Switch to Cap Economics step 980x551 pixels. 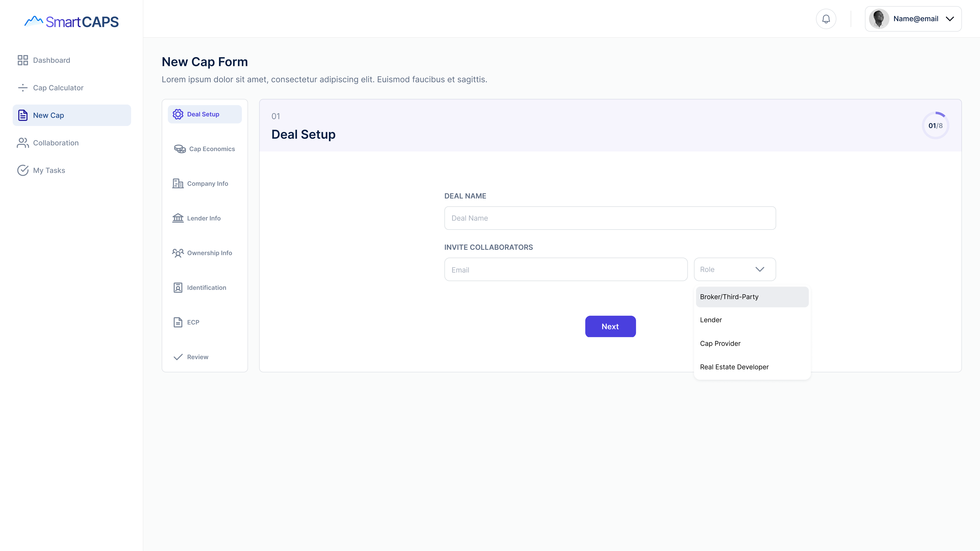coord(205,149)
